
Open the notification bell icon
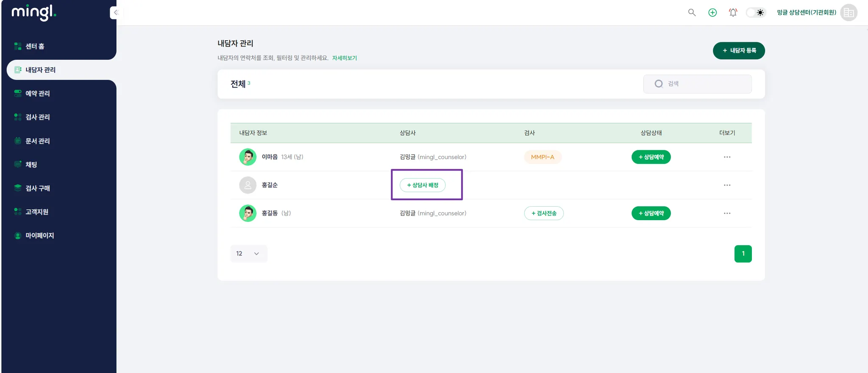click(x=733, y=13)
